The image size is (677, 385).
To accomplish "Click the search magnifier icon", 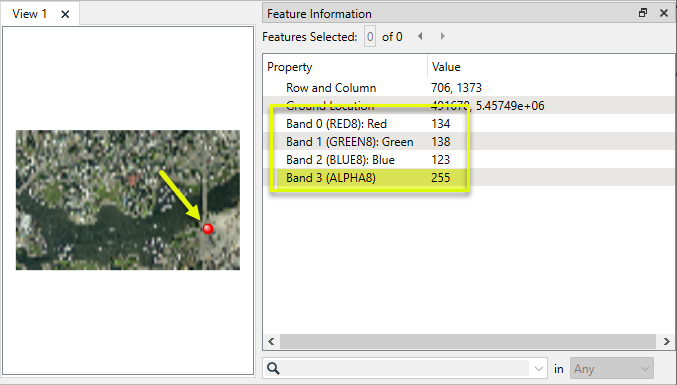I will click(x=273, y=368).
